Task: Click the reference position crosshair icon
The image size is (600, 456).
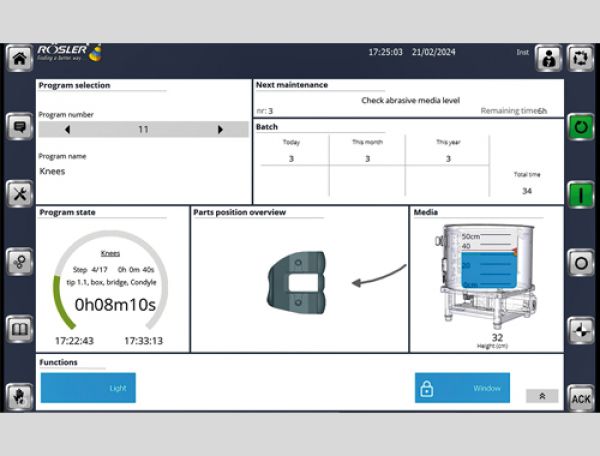Action: (581, 330)
